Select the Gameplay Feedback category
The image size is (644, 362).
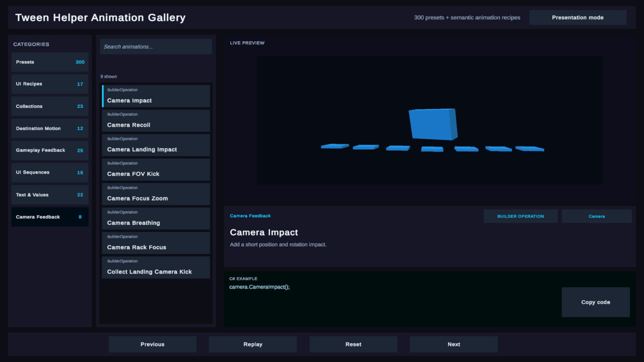(50, 151)
